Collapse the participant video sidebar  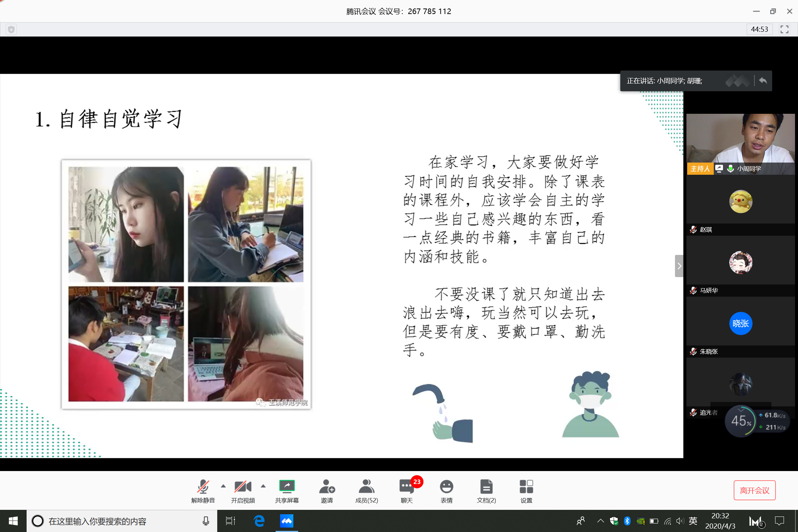(x=679, y=266)
